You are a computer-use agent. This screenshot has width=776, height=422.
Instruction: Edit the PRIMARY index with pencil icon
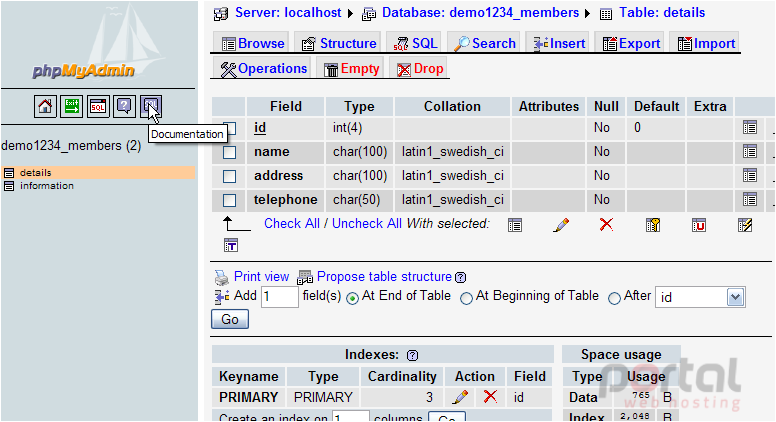point(460,397)
